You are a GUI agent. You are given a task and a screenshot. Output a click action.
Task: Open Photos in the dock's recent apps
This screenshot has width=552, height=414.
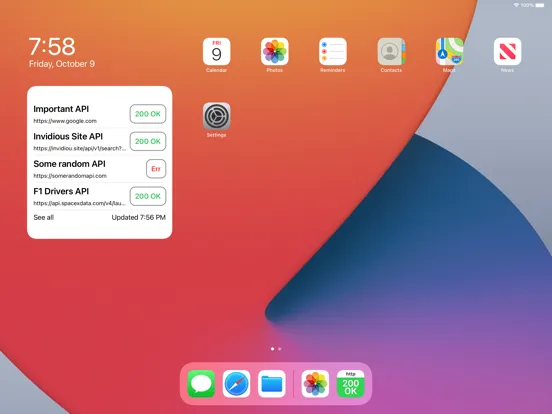pyautogui.click(x=315, y=383)
